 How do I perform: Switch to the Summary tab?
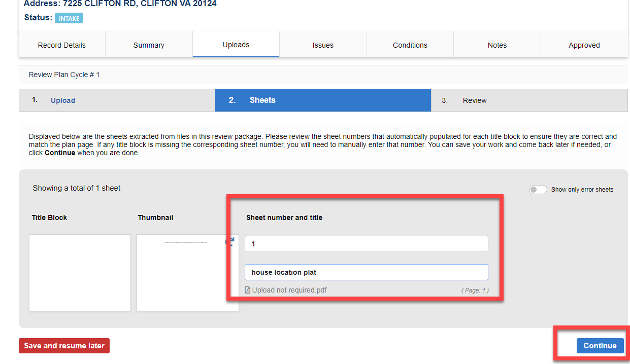pos(149,45)
